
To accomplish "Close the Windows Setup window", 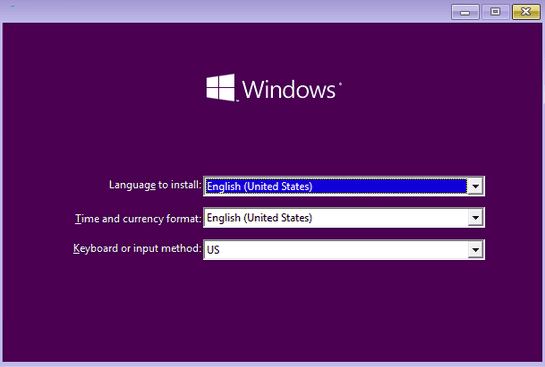I will [526, 12].
